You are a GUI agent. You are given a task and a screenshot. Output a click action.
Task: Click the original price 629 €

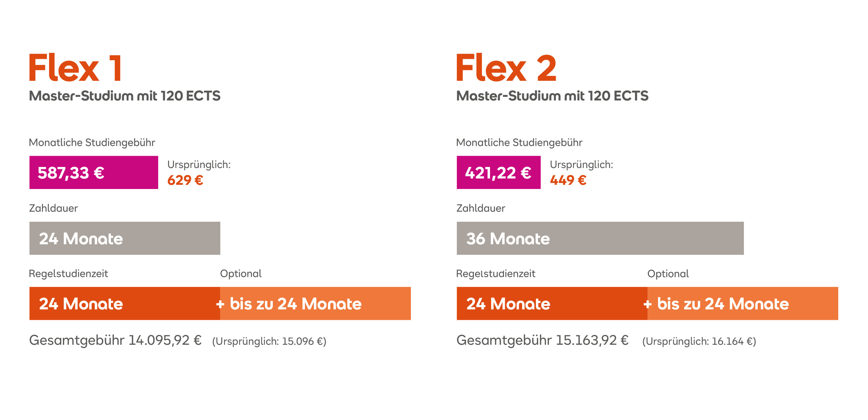(x=185, y=180)
